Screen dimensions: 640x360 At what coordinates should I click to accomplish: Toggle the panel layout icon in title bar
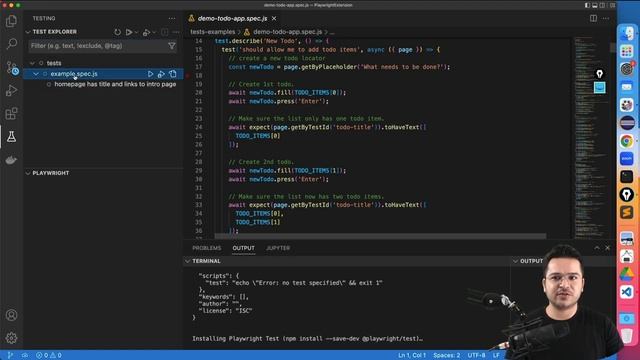click(595, 5)
